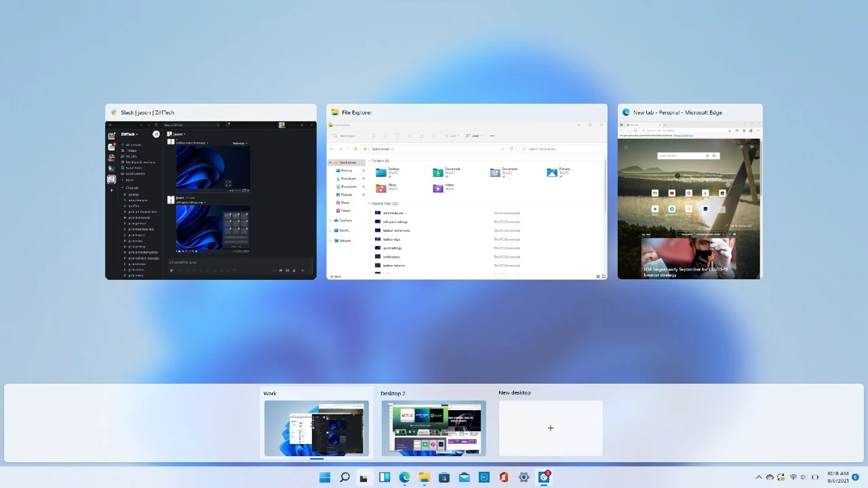
Task: Click the page settings gear on Edge's new tab
Action: point(751,146)
